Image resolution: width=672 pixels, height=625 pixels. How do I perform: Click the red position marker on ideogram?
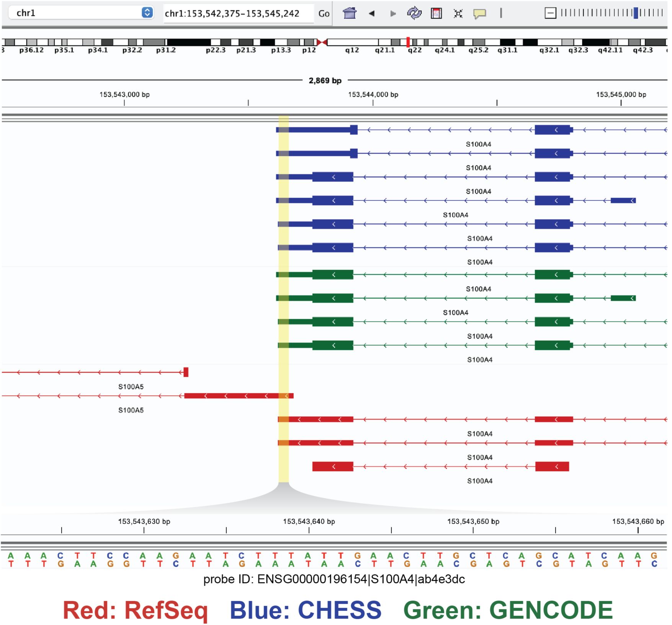(x=408, y=42)
